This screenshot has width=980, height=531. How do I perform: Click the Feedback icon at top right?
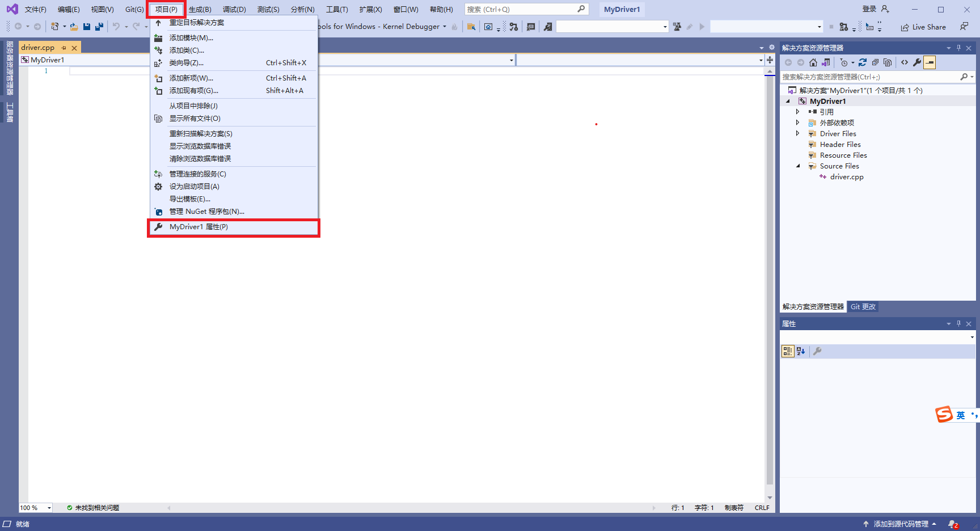(964, 27)
